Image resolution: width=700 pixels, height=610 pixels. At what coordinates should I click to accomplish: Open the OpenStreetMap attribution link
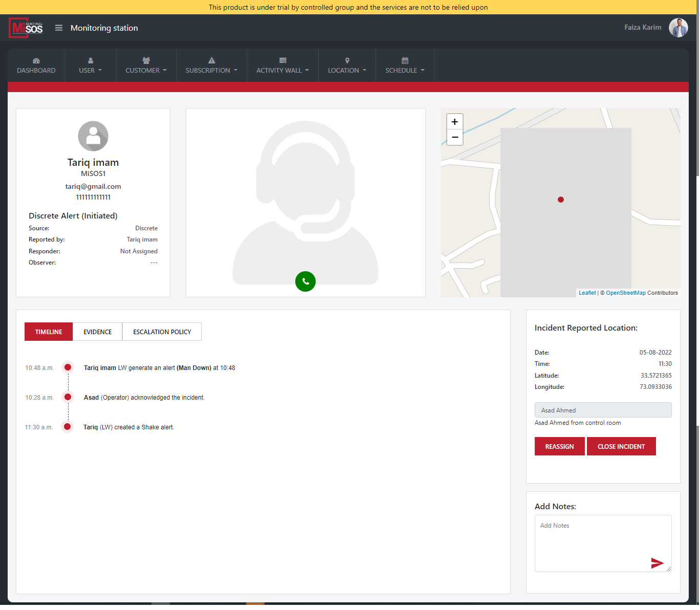(625, 293)
